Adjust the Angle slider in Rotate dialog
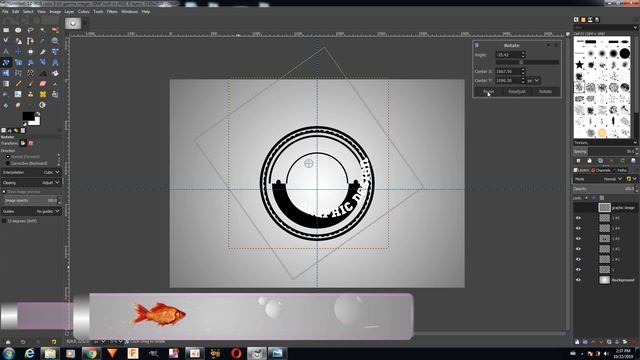 [527, 62]
